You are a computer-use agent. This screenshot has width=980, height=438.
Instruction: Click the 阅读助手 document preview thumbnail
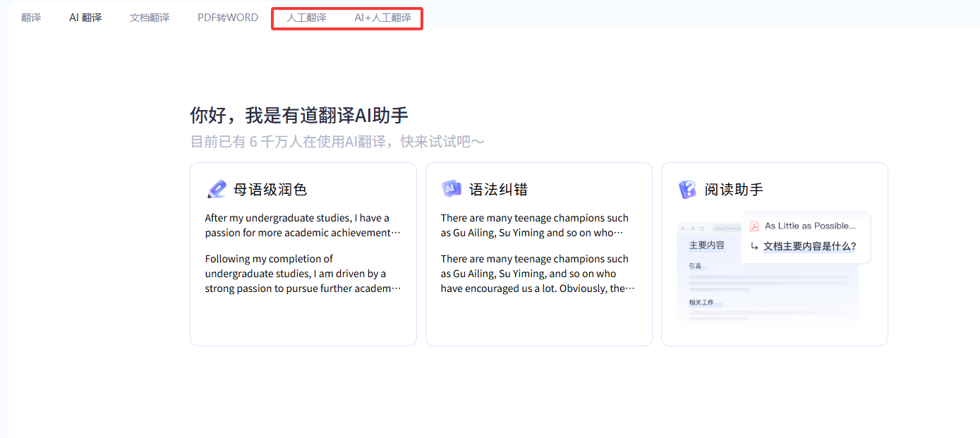coord(773,269)
